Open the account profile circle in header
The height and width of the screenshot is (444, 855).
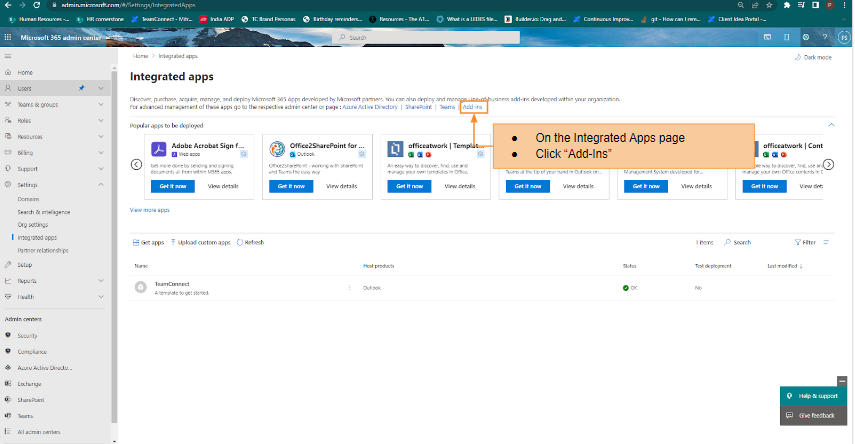click(x=844, y=37)
